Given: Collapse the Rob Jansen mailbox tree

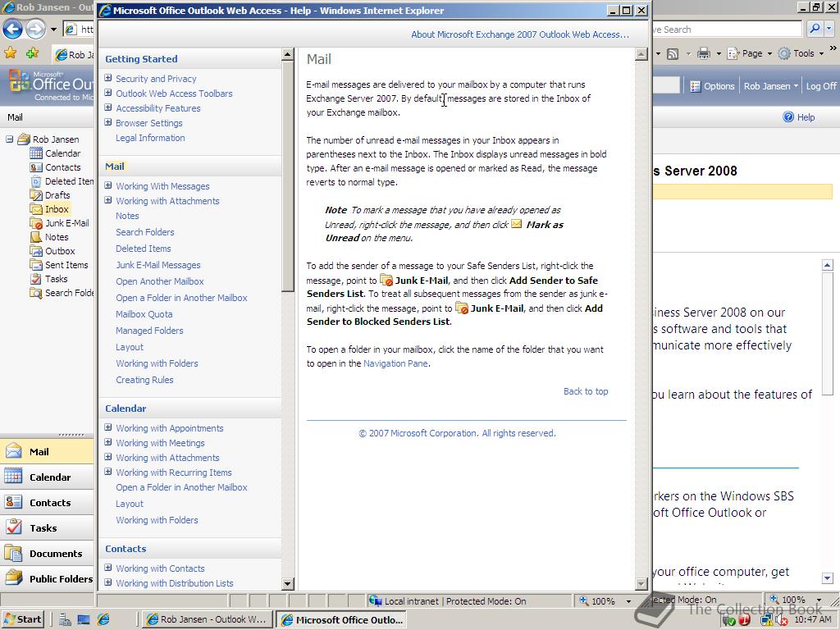Looking at the screenshot, I should pyautogui.click(x=9, y=139).
